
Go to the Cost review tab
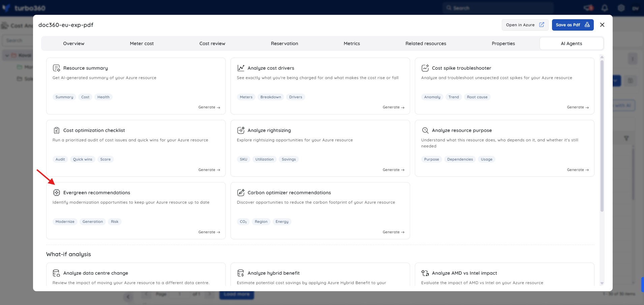tap(212, 43)
